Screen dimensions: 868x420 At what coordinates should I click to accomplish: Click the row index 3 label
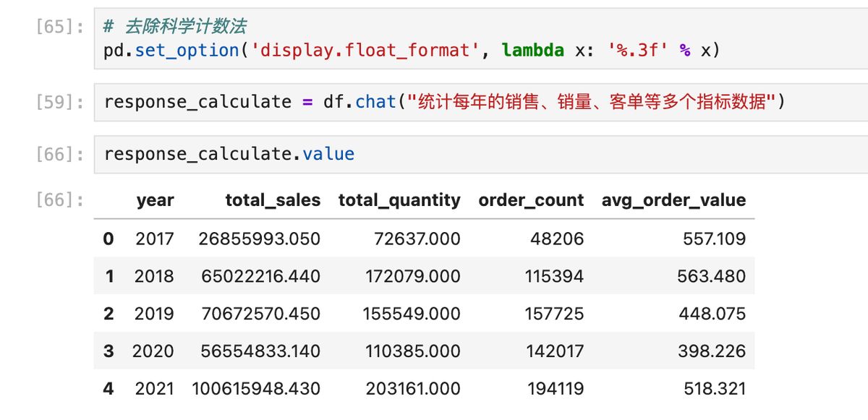[x=108, y=351]
